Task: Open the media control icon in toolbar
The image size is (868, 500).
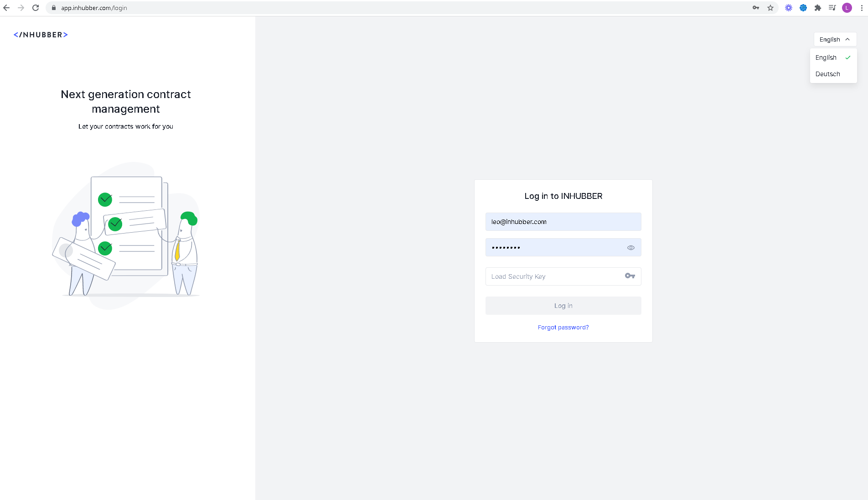Action: click(x=832, y=8)
